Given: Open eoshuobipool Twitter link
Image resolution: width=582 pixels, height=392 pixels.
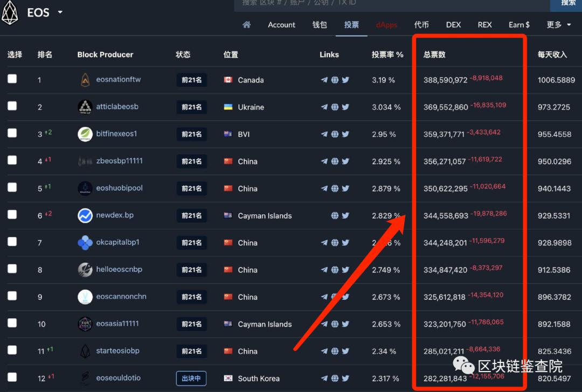Looking at the screenshot, I should pyautogui.click(x=345, y=188).
